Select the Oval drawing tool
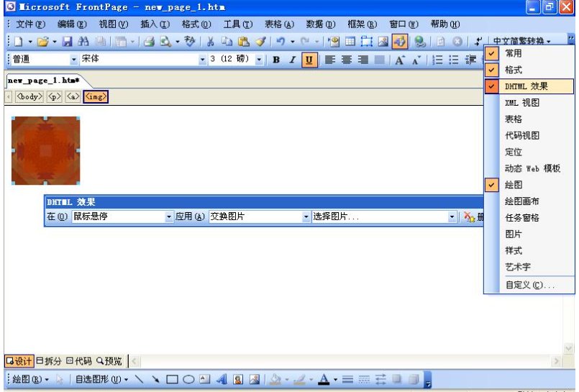The height and width of the screenshot is (392, 579). pos(188,379)
